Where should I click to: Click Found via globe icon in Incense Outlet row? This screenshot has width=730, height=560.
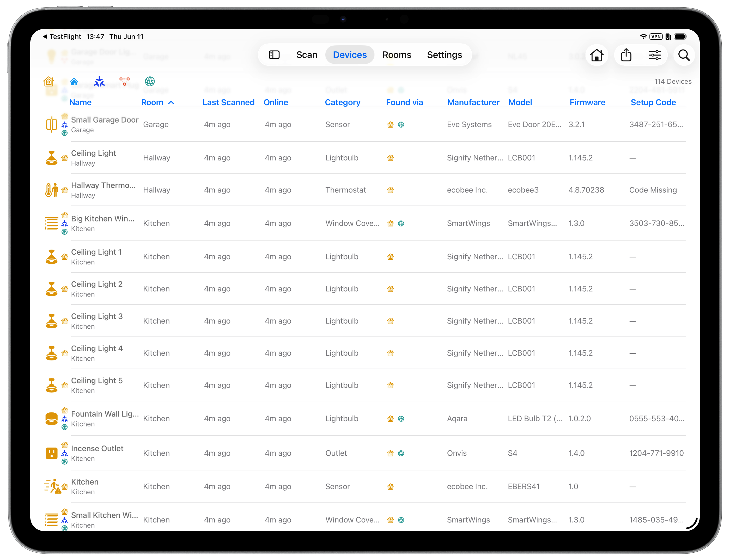click(x=401, y=453)
